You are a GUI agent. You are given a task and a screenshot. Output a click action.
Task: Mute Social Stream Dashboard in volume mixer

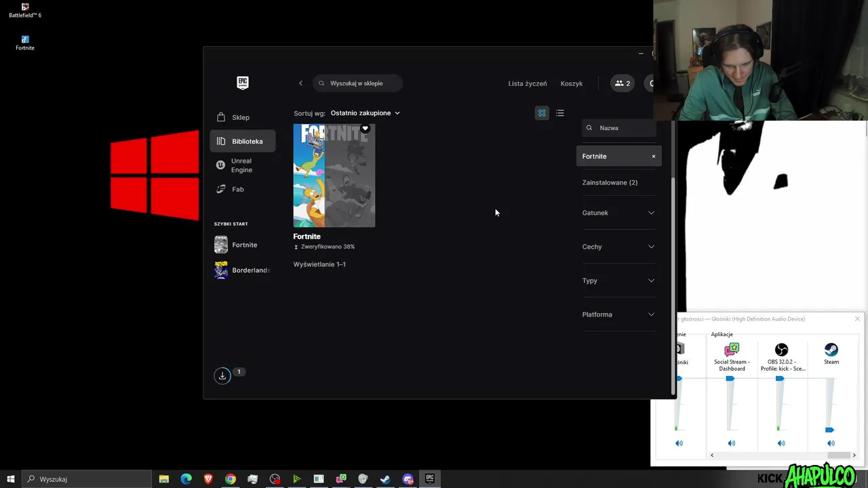[x=731, y=443]
